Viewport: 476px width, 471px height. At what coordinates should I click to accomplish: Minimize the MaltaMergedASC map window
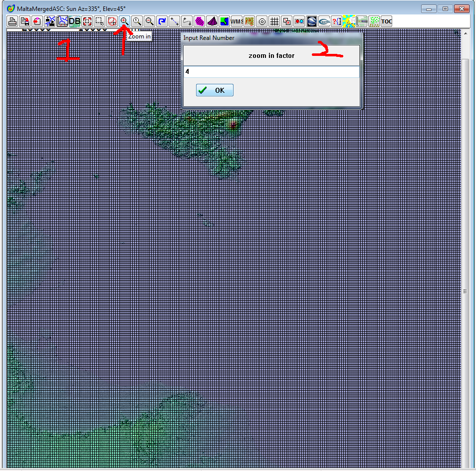coord(429,9)
